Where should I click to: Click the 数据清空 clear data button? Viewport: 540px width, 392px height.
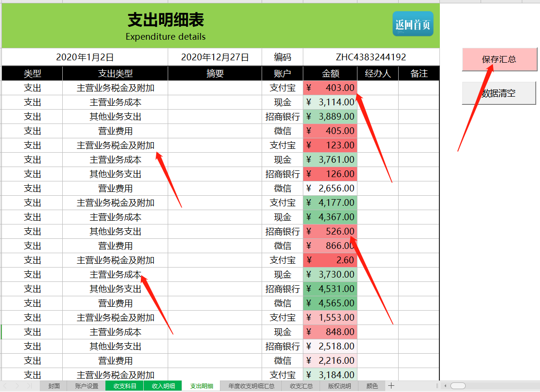(x=498, y=93)
